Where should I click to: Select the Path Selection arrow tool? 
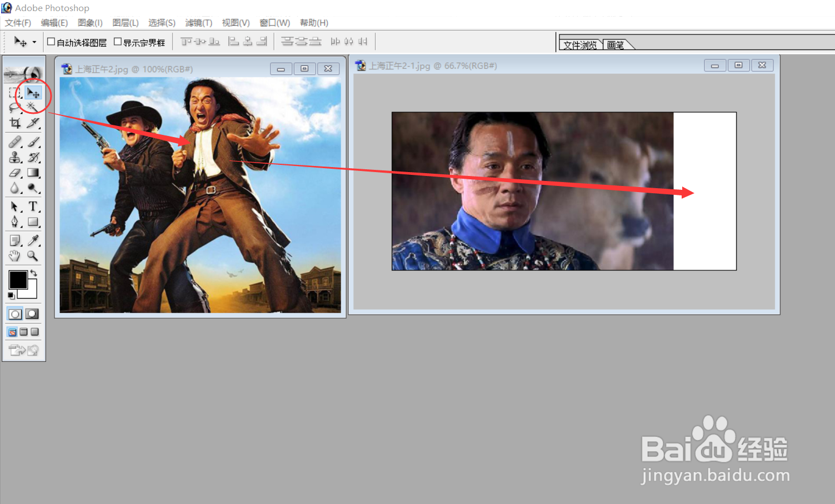pyautogui.click(x=15, y=207)
